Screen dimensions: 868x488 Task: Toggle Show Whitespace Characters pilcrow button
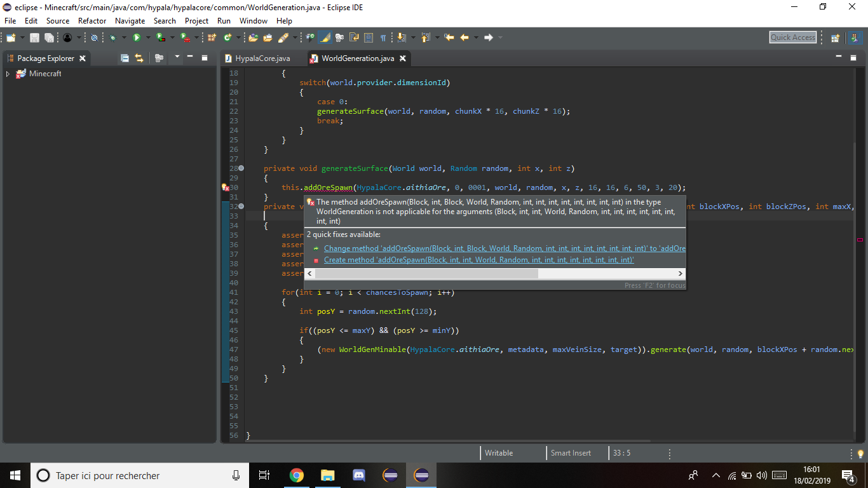[383, 37]
